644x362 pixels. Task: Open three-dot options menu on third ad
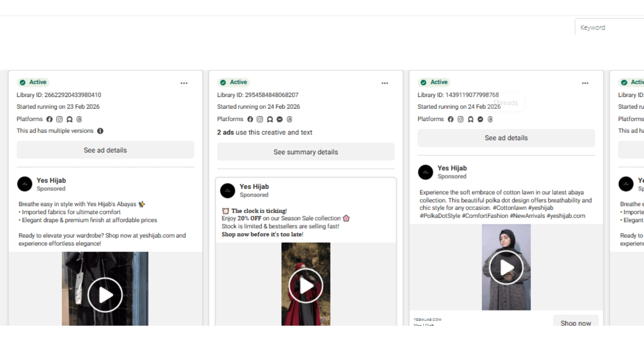[585, 83]
